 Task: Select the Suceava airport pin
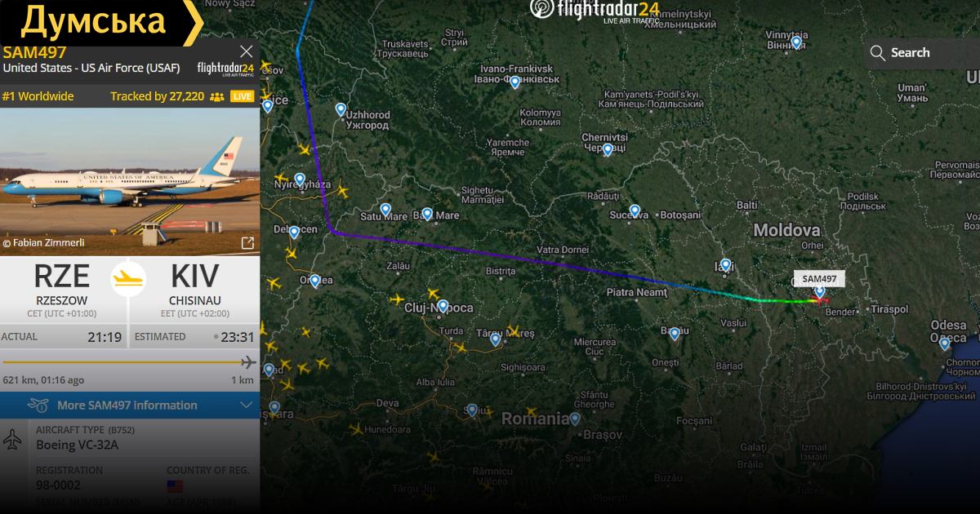pos(635,211)
